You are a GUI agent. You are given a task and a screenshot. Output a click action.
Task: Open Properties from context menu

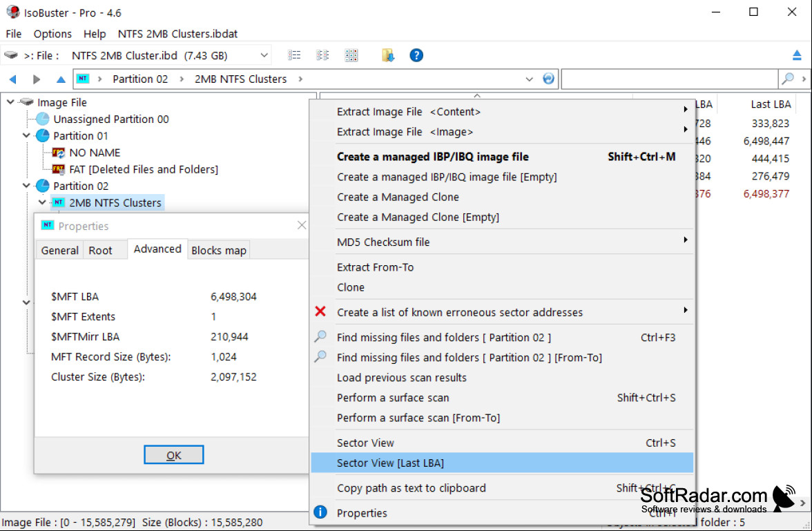click(x=502, y=512)
